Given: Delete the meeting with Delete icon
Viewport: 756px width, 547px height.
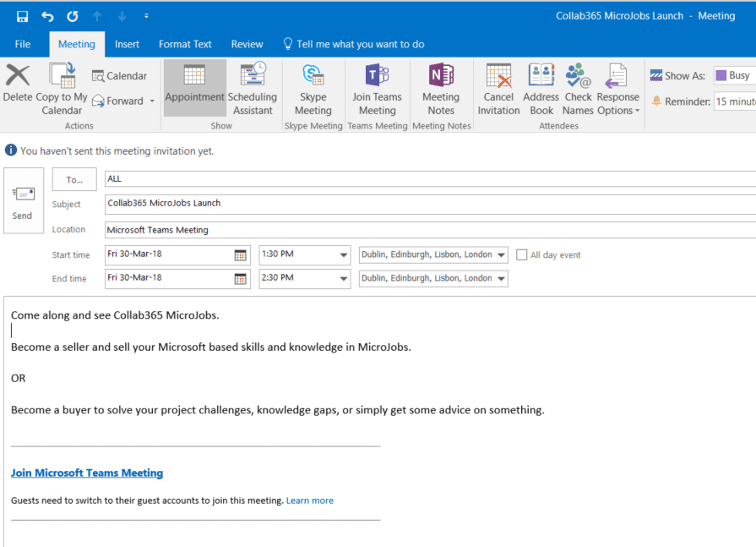Looking at the screenshot, I should coord(18,77).
